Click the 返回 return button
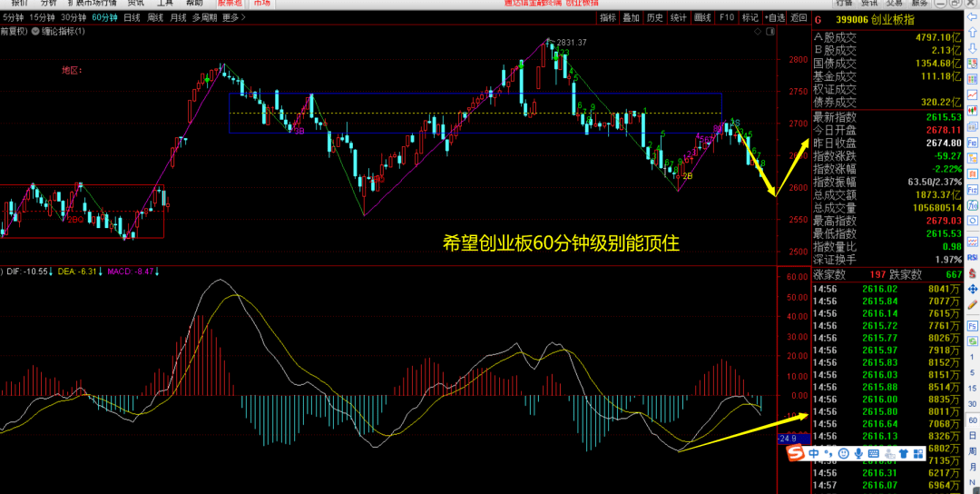 (798, 17)
